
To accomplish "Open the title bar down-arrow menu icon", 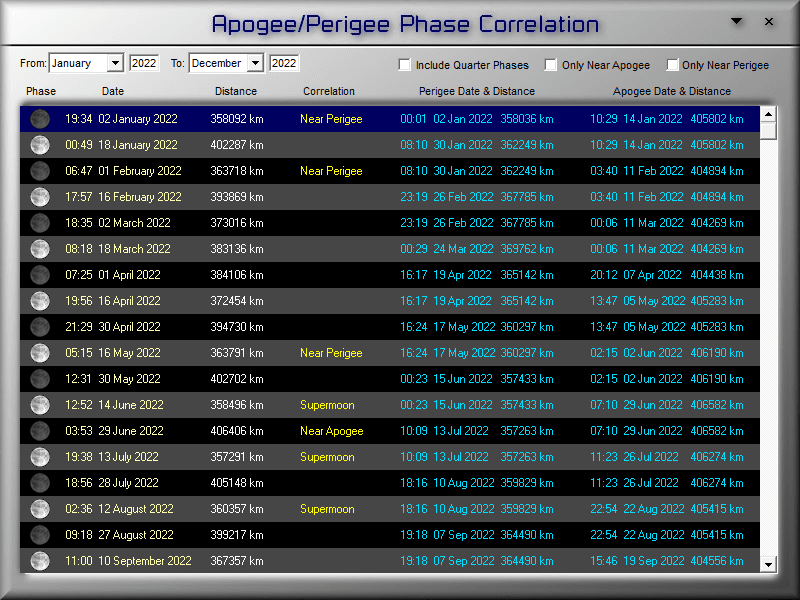I will pyautogui.click(x=737, y=21).
